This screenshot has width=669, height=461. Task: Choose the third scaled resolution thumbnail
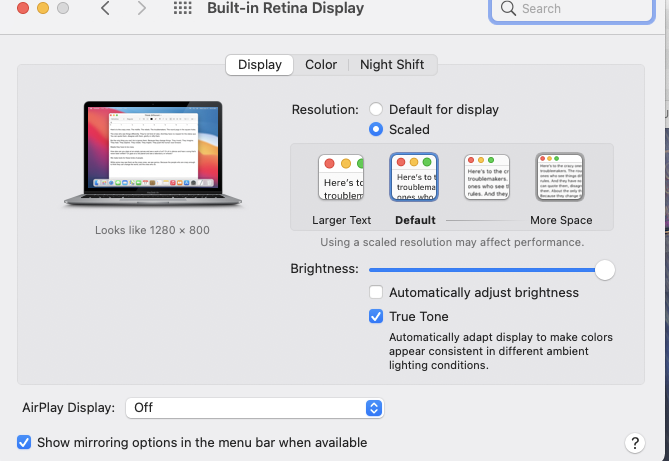point(487,177)
